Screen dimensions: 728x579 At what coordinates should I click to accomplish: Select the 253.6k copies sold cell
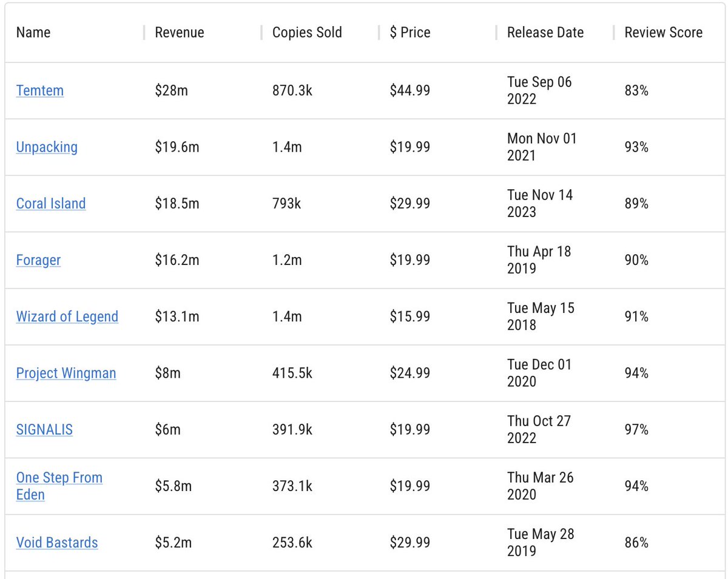click(x=292, y=542)
